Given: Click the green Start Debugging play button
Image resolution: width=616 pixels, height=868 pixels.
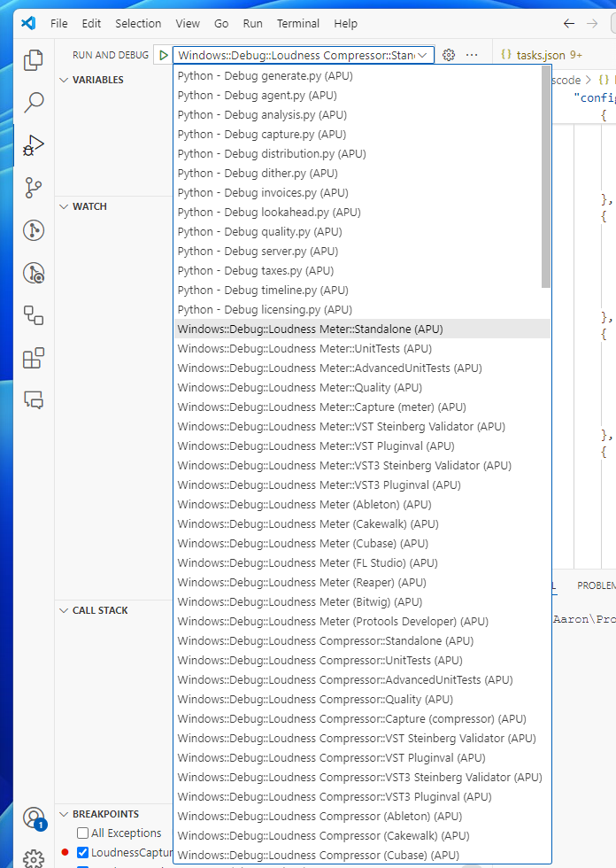Looking at the screenshot, I should point(163,55).
